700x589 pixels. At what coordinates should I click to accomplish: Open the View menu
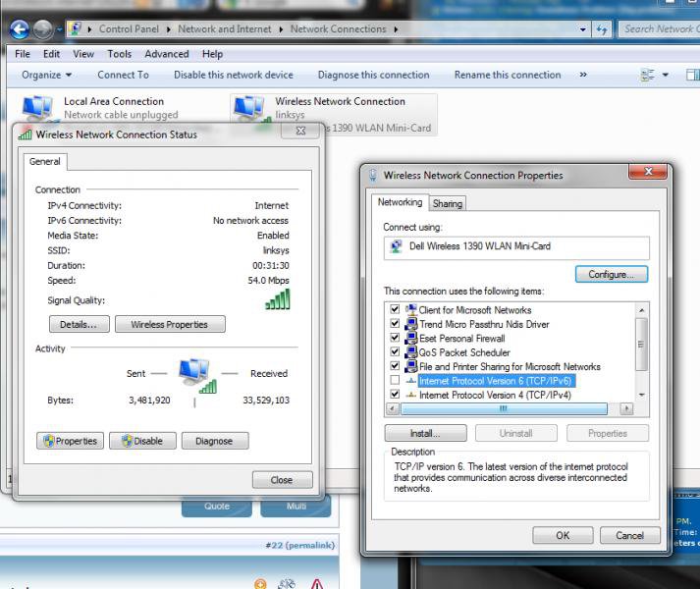pos(83,54)
